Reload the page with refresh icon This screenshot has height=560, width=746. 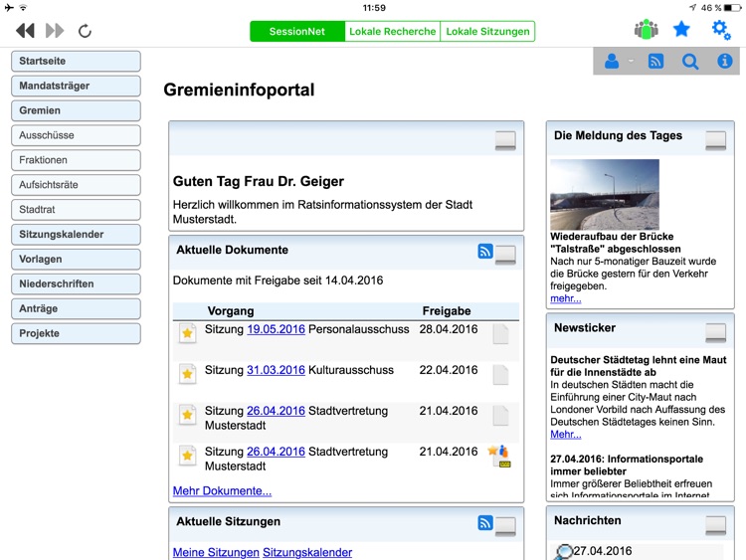click(85, 31)
